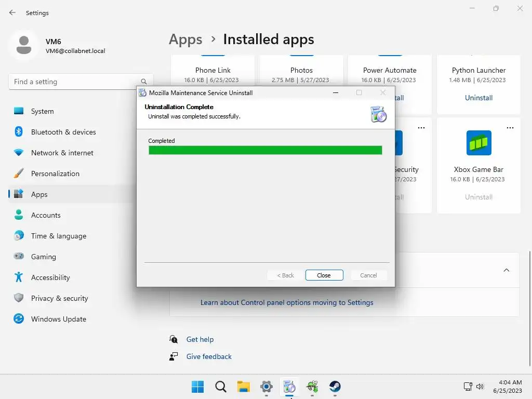Screen dimensions: 532x399
Task: Click the Get help headset icon
Action: (x=174, y=339)
